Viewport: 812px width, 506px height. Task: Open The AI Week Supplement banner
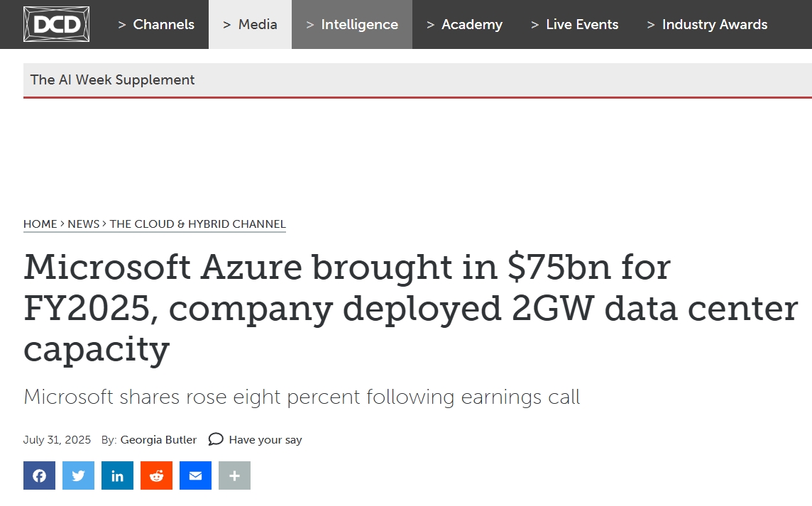click(417, 80)
